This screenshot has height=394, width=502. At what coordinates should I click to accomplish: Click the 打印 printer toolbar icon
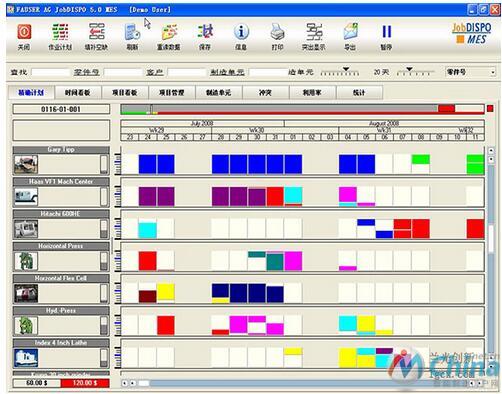277,32
